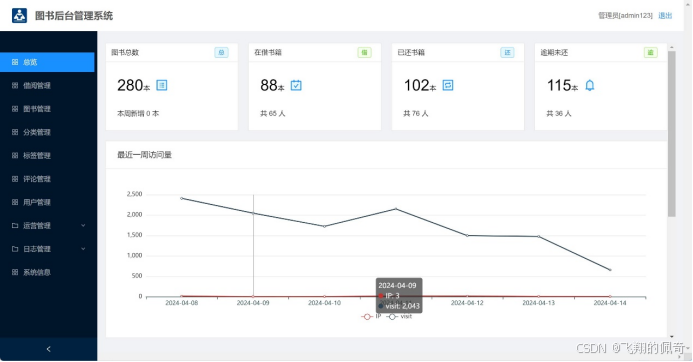The width and height of the screenshot is (693, 362).
Task: Click the 借 badge on 在借书籍 card
Action: 365,53
